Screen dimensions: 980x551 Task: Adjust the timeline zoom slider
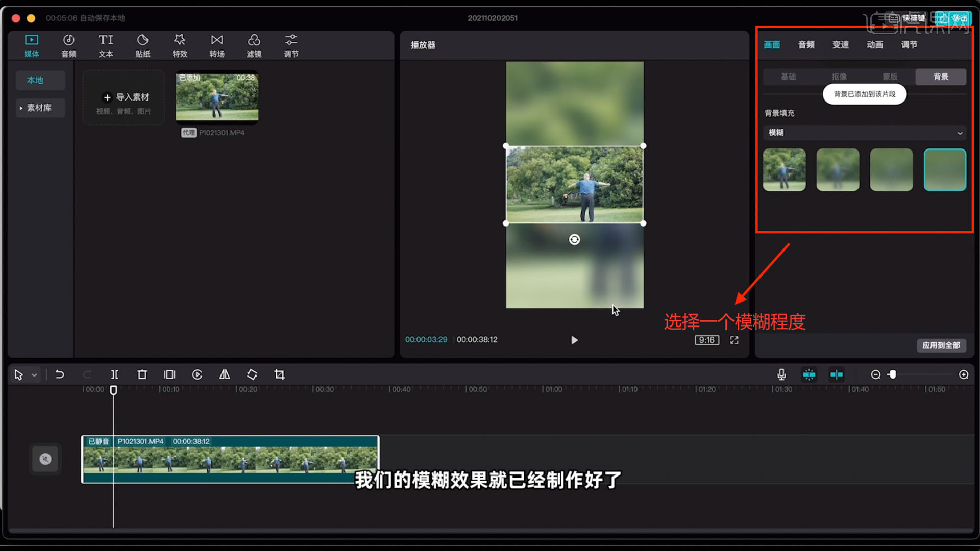click(893, 374)
